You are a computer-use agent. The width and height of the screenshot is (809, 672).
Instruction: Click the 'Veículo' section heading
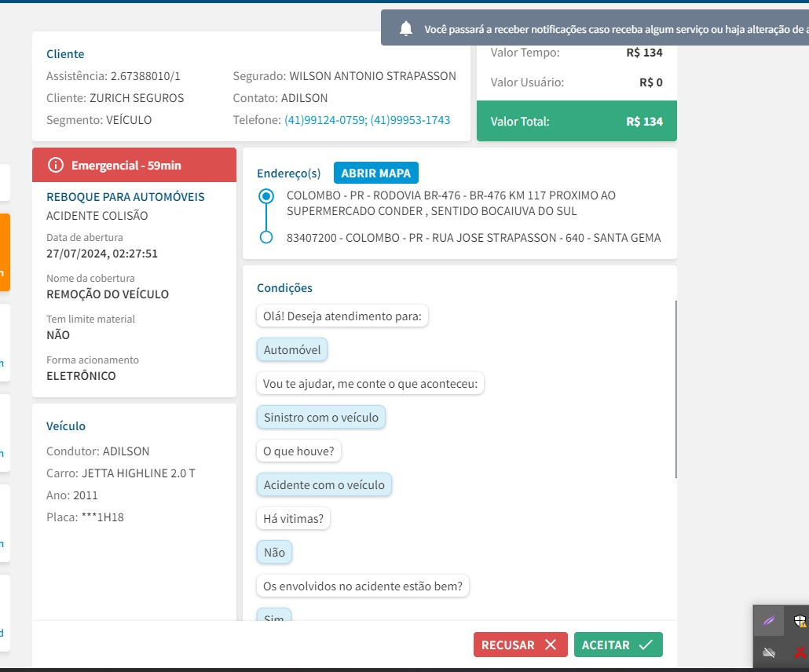[66, 426]
